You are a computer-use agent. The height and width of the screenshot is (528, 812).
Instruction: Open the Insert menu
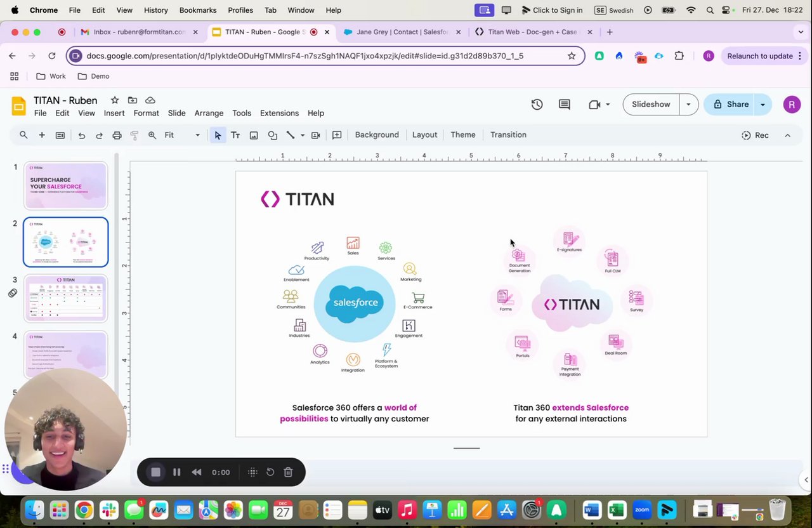point(114,113)
